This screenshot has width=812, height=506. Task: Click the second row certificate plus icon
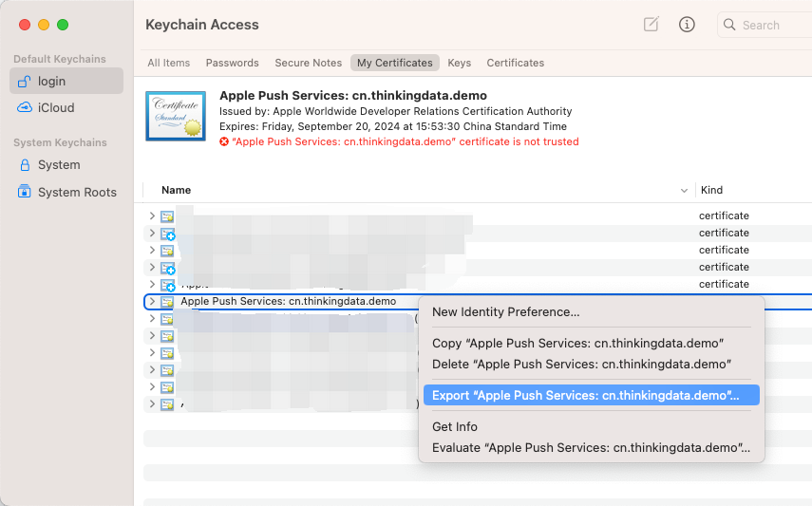click(168, 234)
